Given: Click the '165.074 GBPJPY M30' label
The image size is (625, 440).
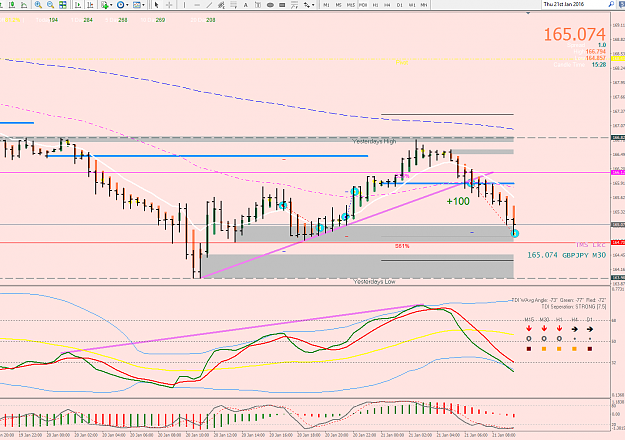Looking at the screenshot, I should [x=566, y=255].
